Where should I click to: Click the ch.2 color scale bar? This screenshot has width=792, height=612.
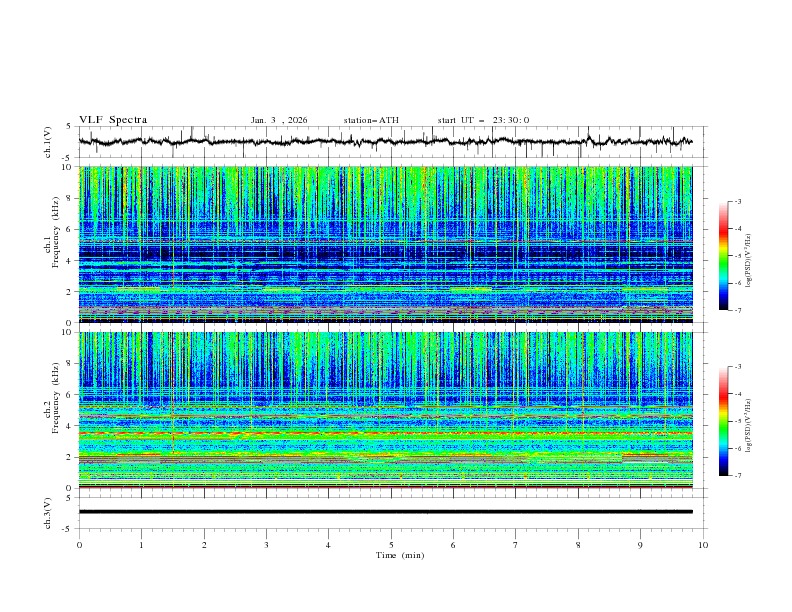(x=723, y=421)
